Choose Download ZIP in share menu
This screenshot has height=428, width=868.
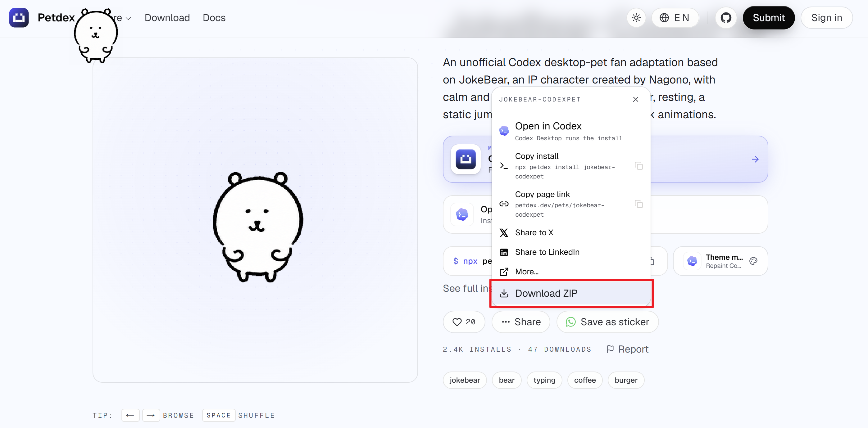571,293
